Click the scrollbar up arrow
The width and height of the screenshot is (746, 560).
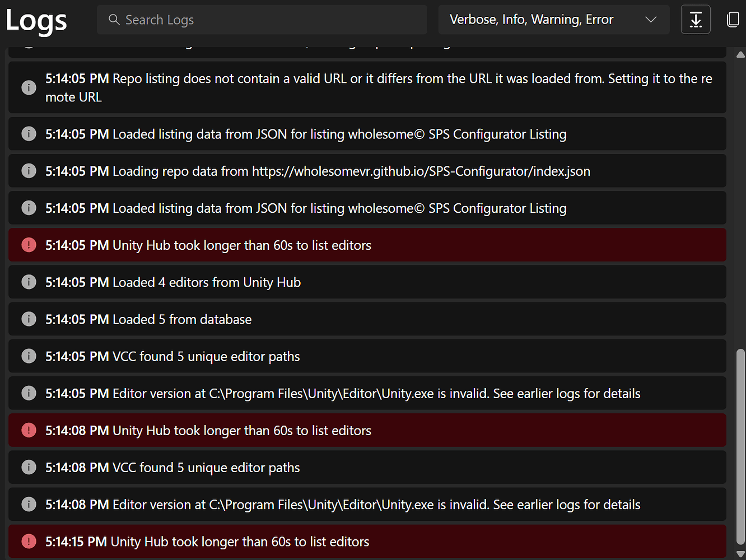[x=740, y=54]
